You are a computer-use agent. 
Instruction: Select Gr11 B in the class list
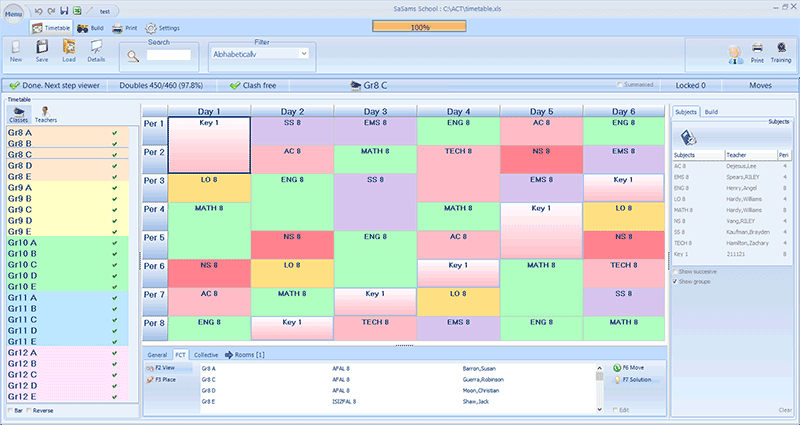pos(67,309)
